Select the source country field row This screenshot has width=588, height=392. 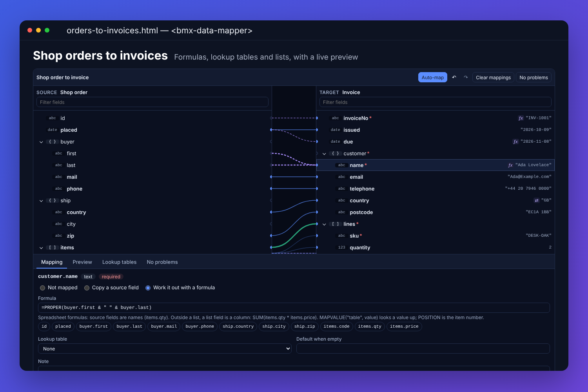tap(152, 212)
